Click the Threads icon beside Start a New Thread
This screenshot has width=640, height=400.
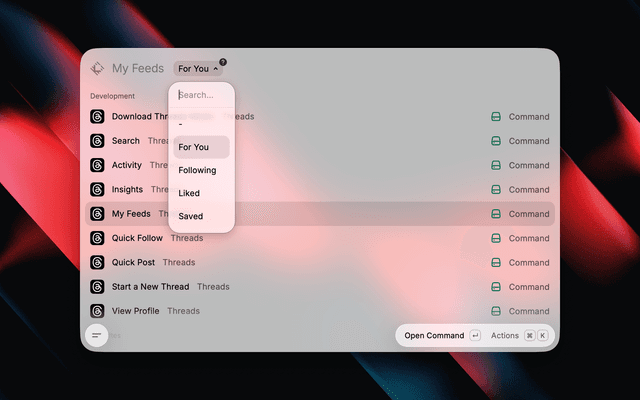click(97, 287)
